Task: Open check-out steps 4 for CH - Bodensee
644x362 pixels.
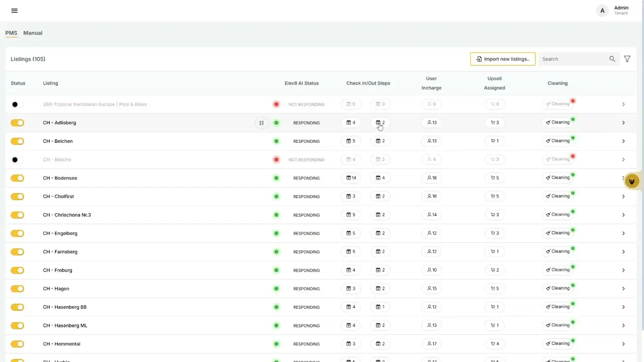Action: click(x=380, y=178)
